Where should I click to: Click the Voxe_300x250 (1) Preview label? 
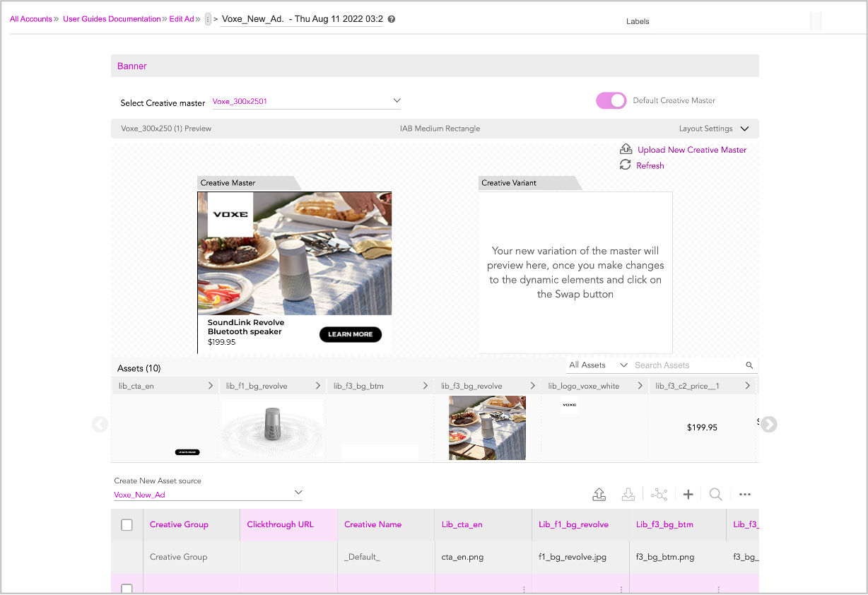coord(166,129)
